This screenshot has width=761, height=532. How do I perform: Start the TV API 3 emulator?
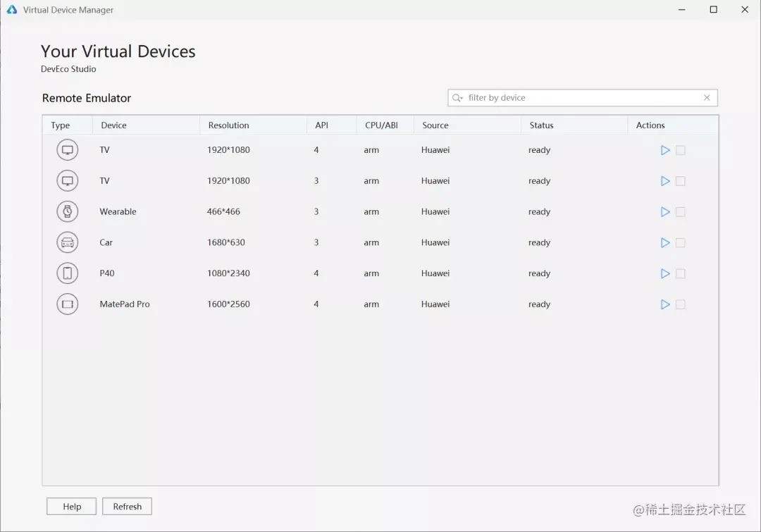(x=665, y=181)
